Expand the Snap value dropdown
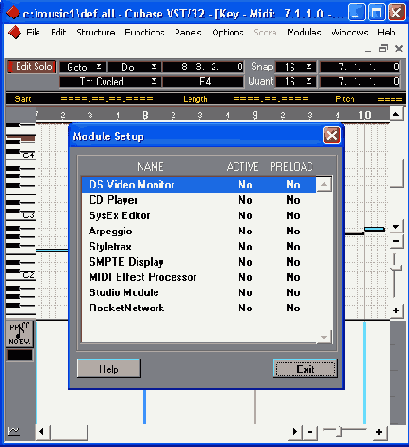This screenshot has width=409, height=447. point(296,67)
